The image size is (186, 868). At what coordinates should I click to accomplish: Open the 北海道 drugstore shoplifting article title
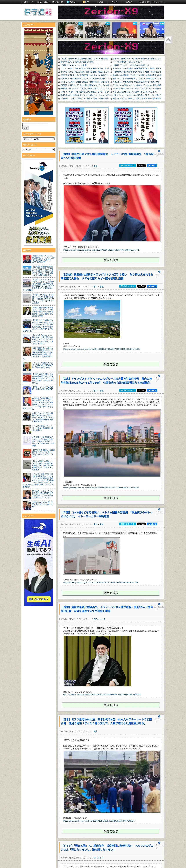(x=107, y=277)
